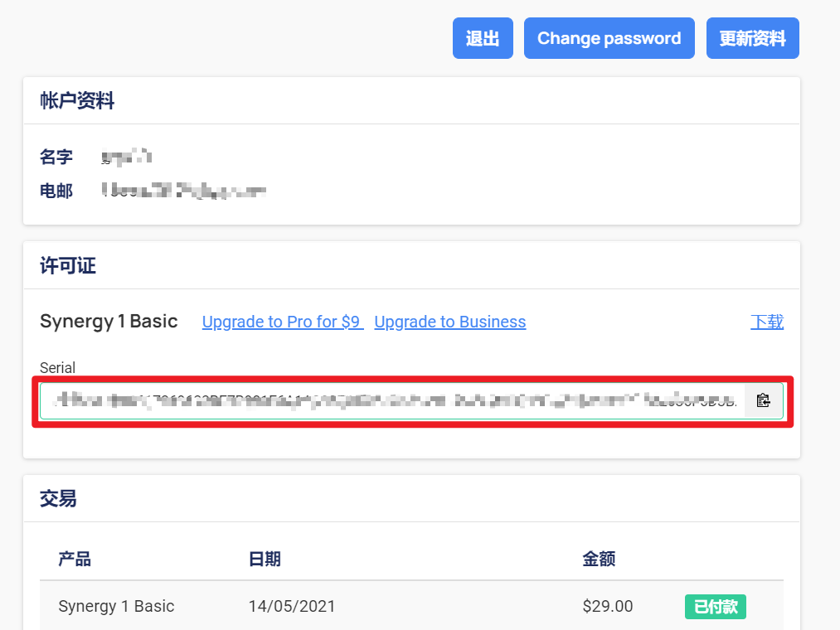Click the 帐户资料 section heading
Screen dimensions: 840x630
77,100
